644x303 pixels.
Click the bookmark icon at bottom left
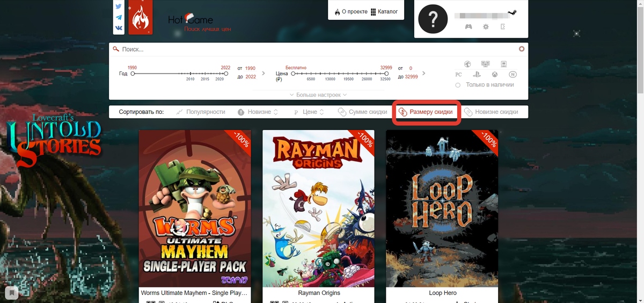[x=12, y=293]
